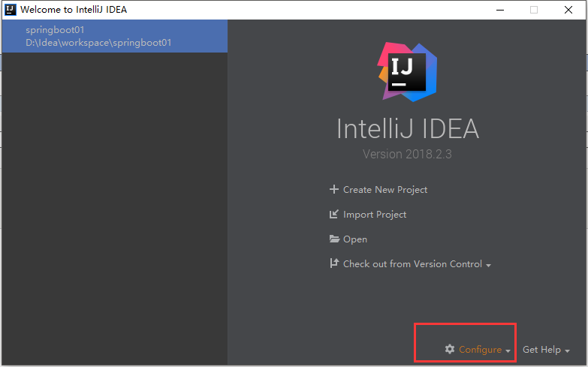Select Import Project link
The image size is (588, 367).
pyautogui.click(x=375, y=215)
